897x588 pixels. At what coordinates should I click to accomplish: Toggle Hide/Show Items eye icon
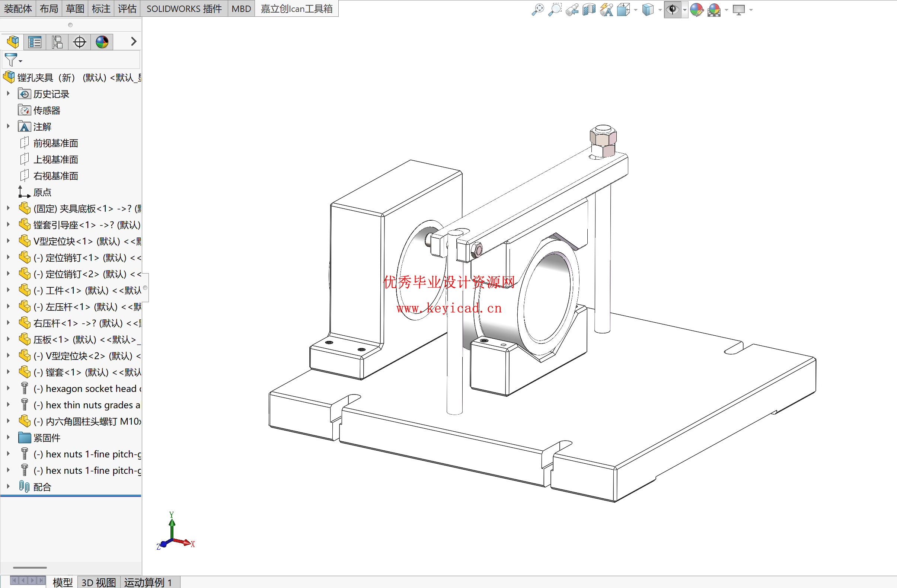[x=673, y=9]
